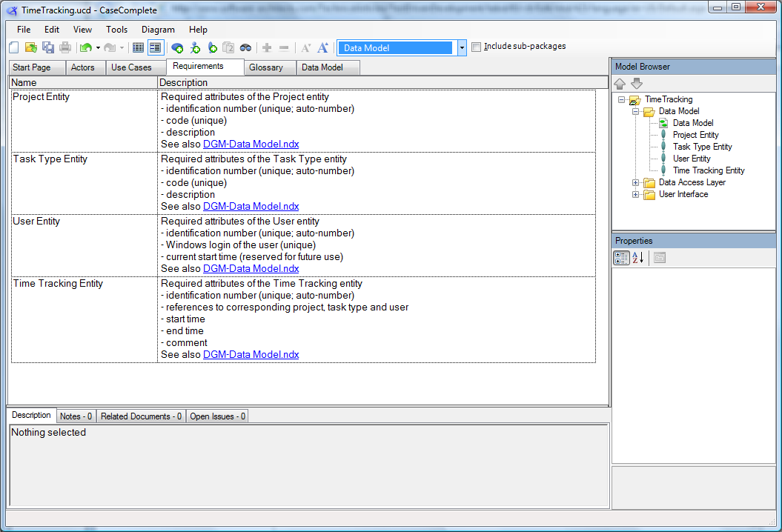Screen dimensions: 782x532
Task: Click the binoculars Find icon
Action: [x=245, y=48]
